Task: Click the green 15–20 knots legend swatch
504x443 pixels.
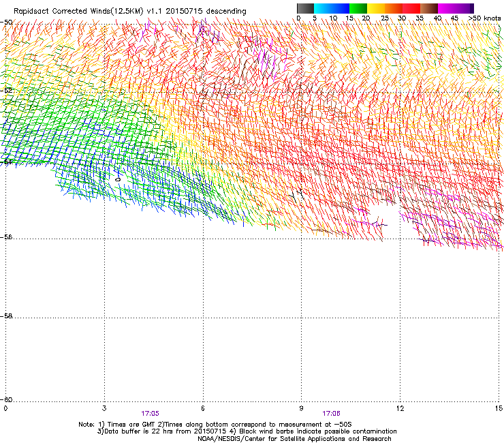Action: [358, 8]
